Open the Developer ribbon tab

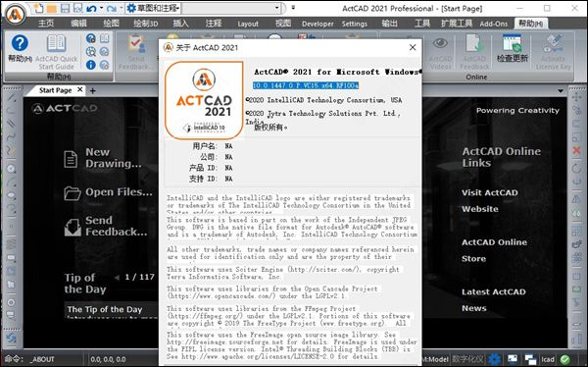tap(318, 24)
